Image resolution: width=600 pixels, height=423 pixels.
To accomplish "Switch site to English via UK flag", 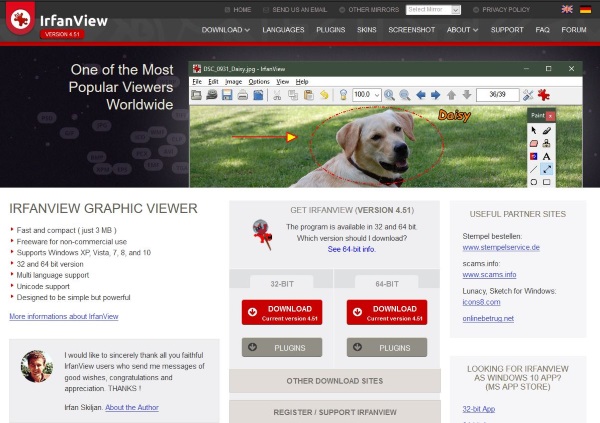I will [567, 9].
